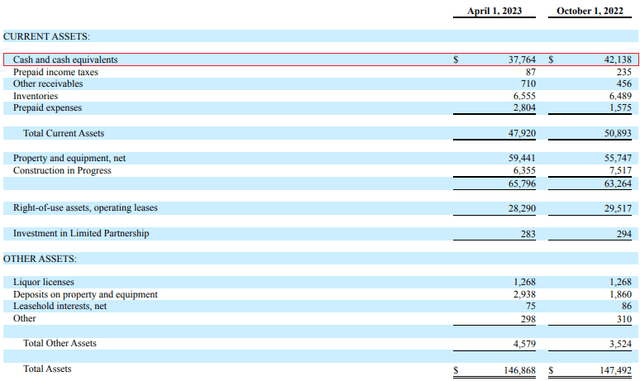The image size is (640, 381).
Task: Click the 65,796 subtotal value
Action: point(522,184)
